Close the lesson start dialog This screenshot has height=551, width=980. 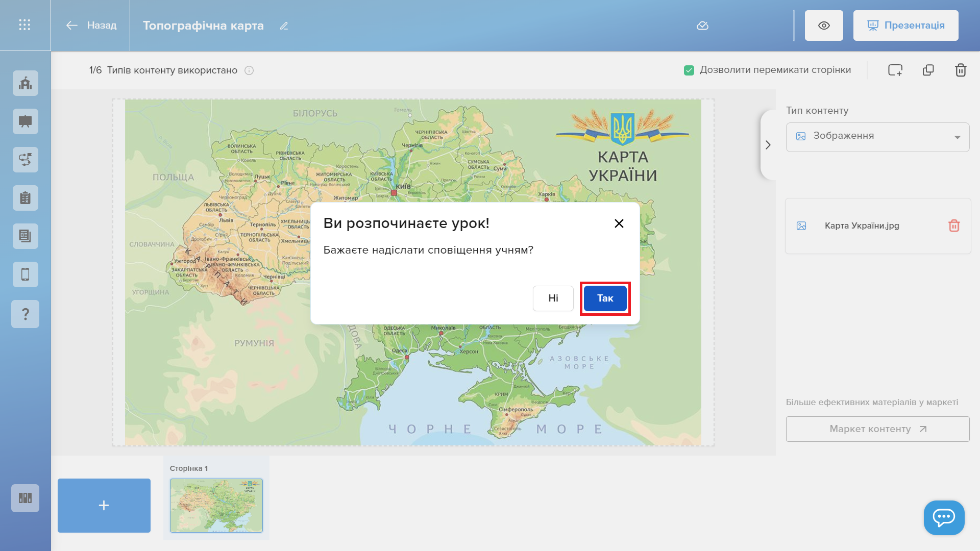pyautogui.click(x=619, y=223)
